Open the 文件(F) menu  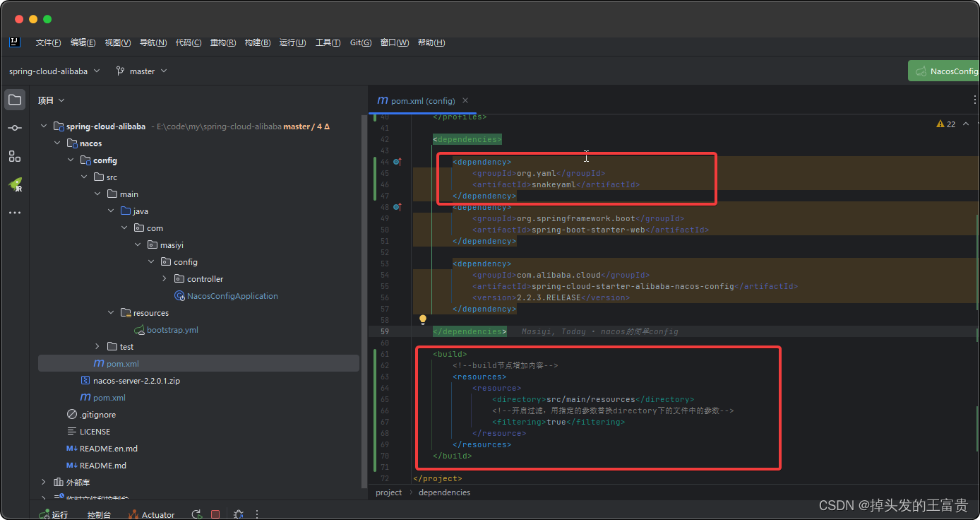48,42
